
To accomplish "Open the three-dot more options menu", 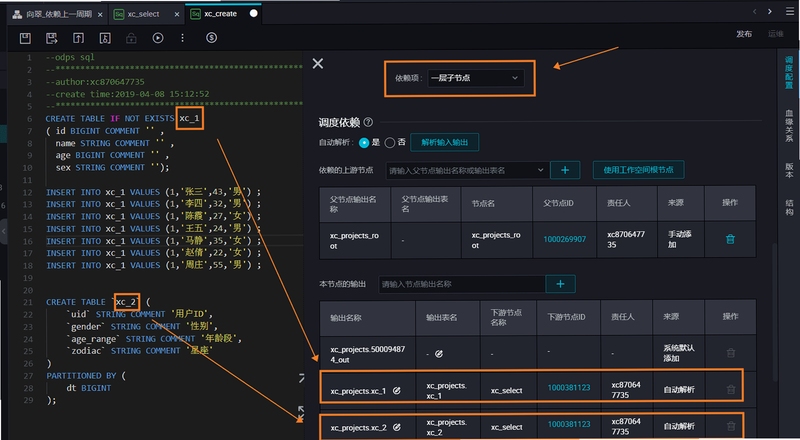I will click(x=182, y=38).
